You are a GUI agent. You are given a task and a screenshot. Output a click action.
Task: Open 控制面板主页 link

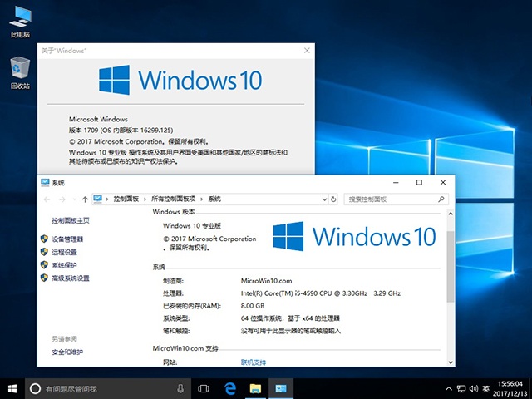click(x=70, y=220)
